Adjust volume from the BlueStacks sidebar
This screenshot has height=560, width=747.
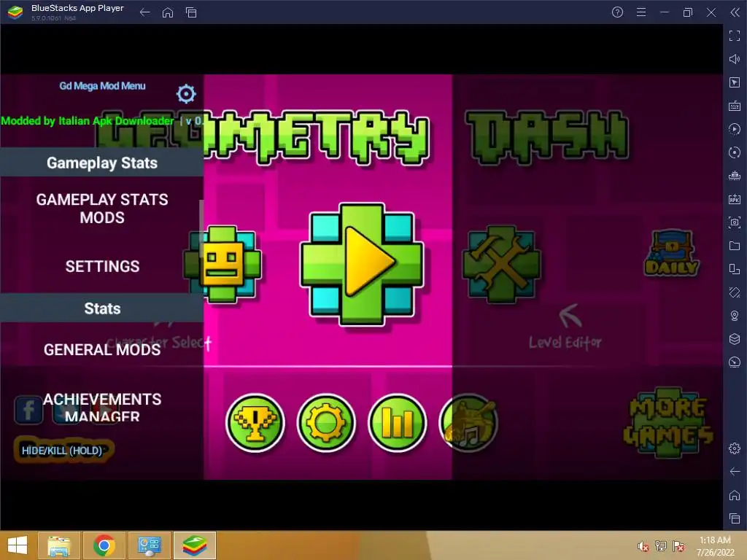pos(735,59)
